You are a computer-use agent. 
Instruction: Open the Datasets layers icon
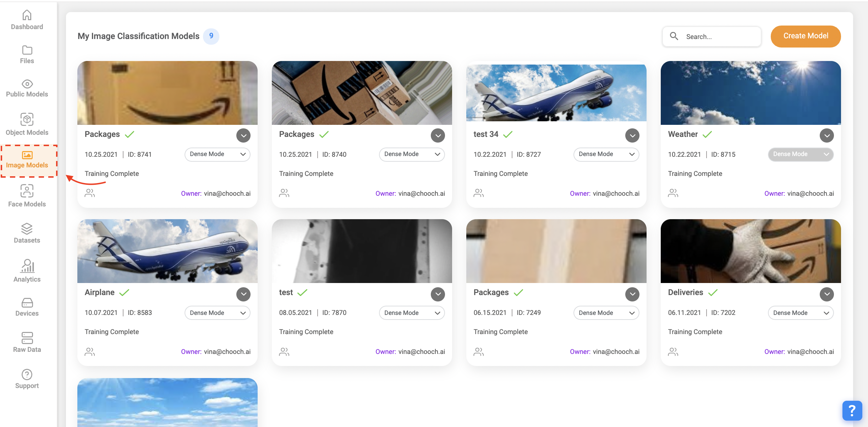27,229
